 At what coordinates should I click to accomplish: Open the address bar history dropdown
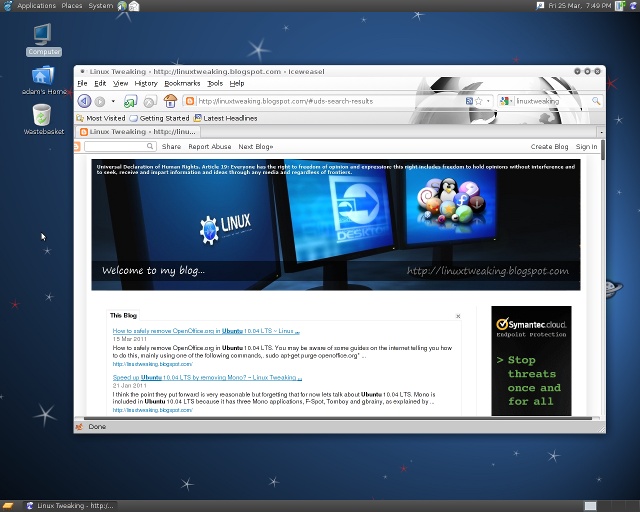point(488,101)
